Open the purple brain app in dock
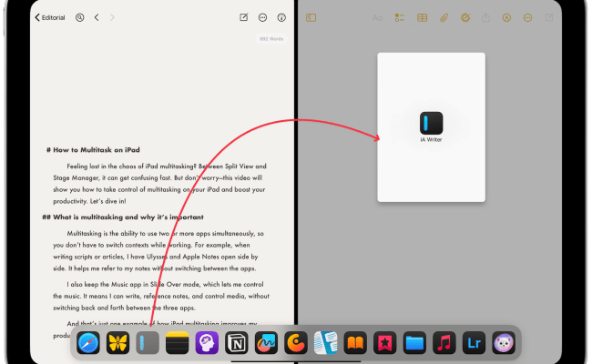The height and width of the screenshot is (364, 592). click(207, 343)
